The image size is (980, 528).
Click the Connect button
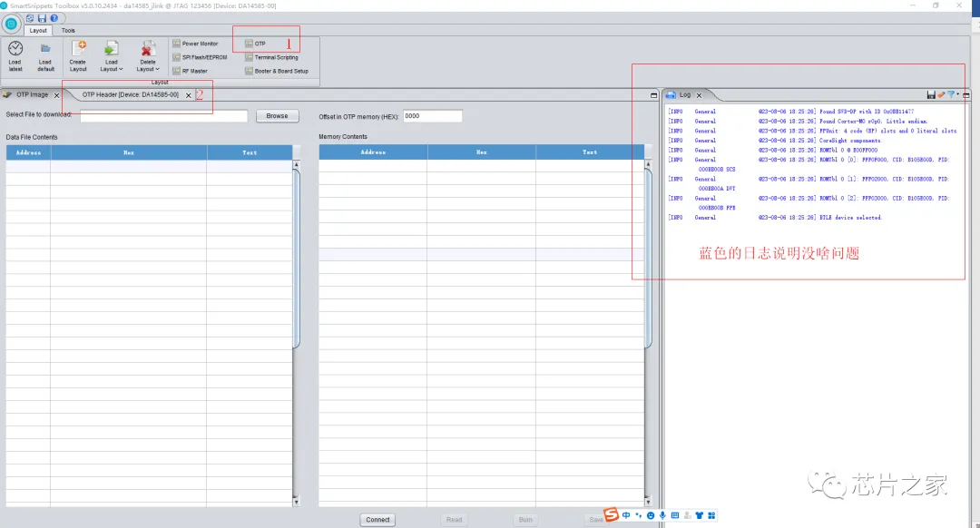click(377, 520)
